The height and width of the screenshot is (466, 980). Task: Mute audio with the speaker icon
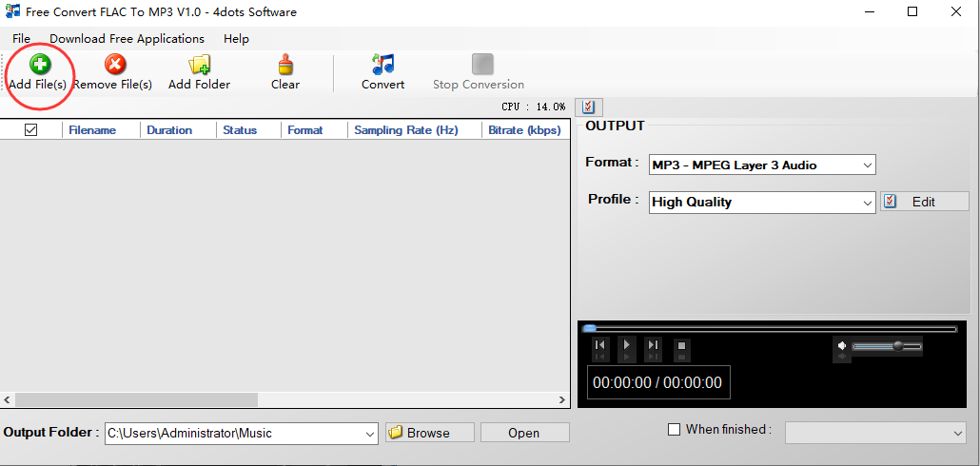coord(842,345)
